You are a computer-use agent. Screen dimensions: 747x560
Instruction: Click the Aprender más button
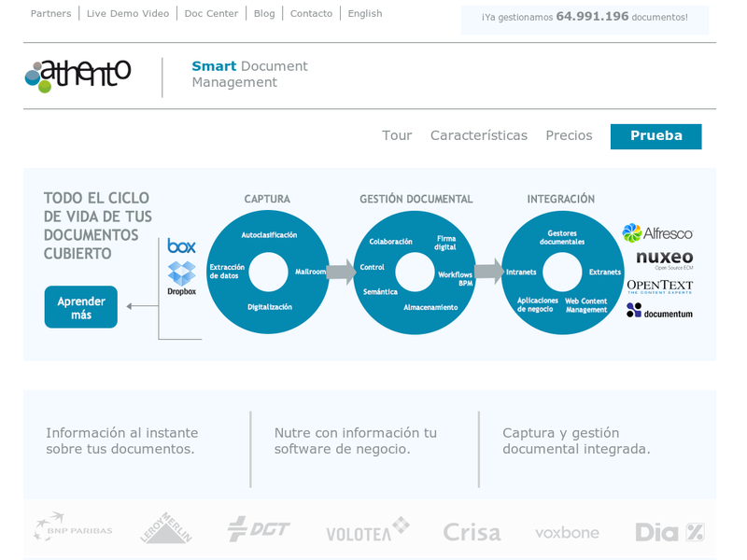click(x=81, y=307)
